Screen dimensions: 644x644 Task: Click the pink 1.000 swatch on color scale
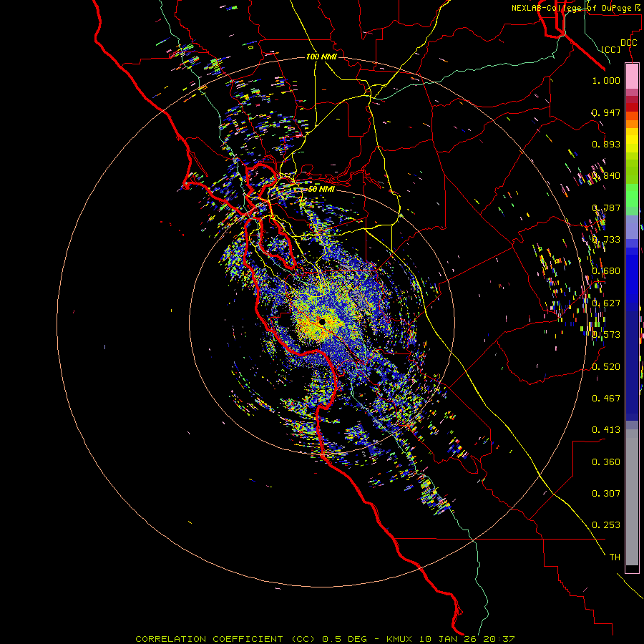tap(632, 77)
